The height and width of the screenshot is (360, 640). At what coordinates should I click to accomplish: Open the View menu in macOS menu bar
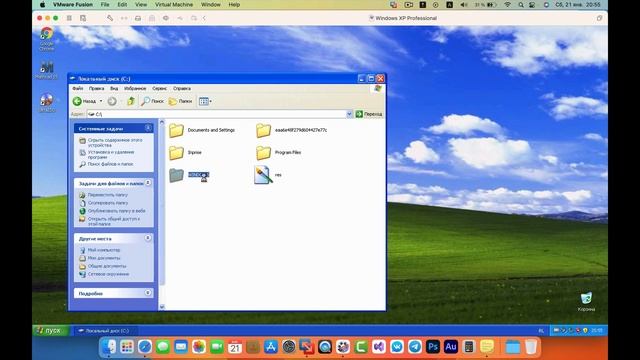[141, 4]
